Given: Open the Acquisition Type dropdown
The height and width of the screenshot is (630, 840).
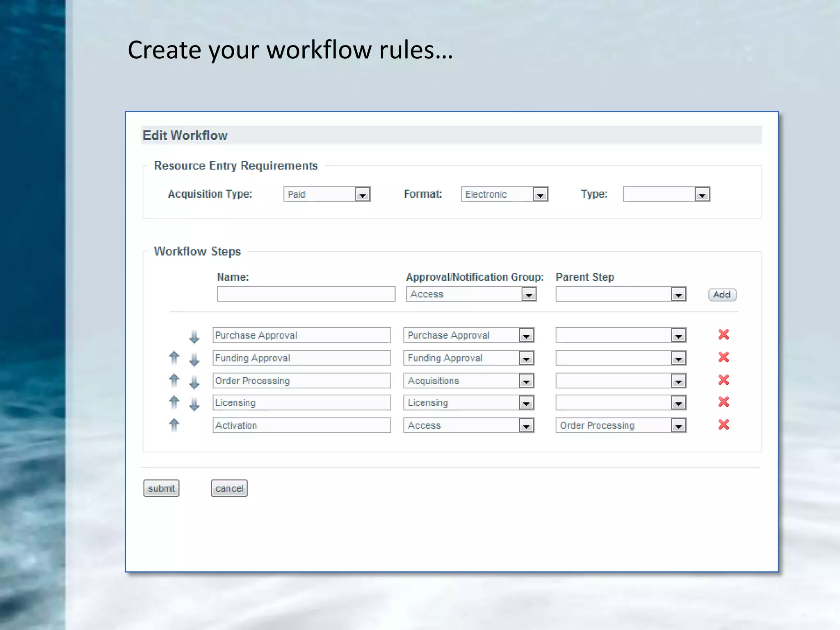Looking at the screenshot, I should click(362, 194).
